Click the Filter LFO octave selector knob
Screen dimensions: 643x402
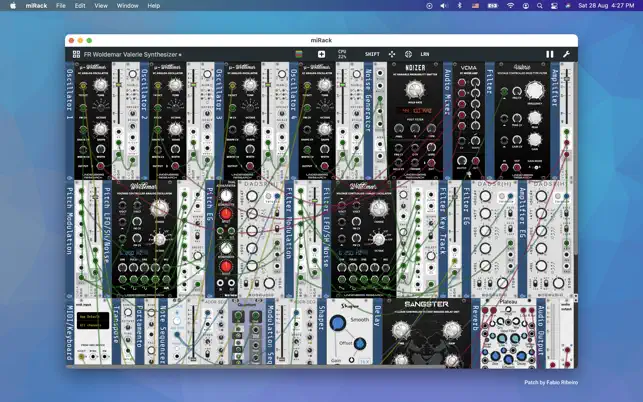click(x=379, y=239)
